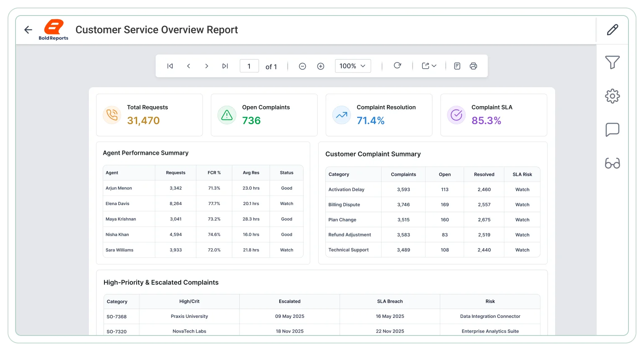
Task: Click the Bold Reports logo
Action: 54,30
